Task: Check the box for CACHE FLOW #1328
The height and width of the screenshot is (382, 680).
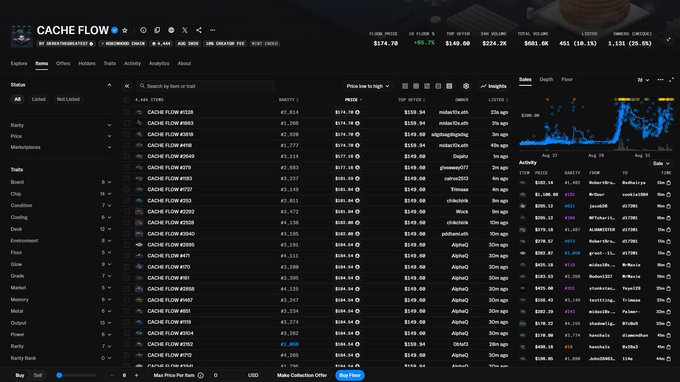Action: coord(127,112)
